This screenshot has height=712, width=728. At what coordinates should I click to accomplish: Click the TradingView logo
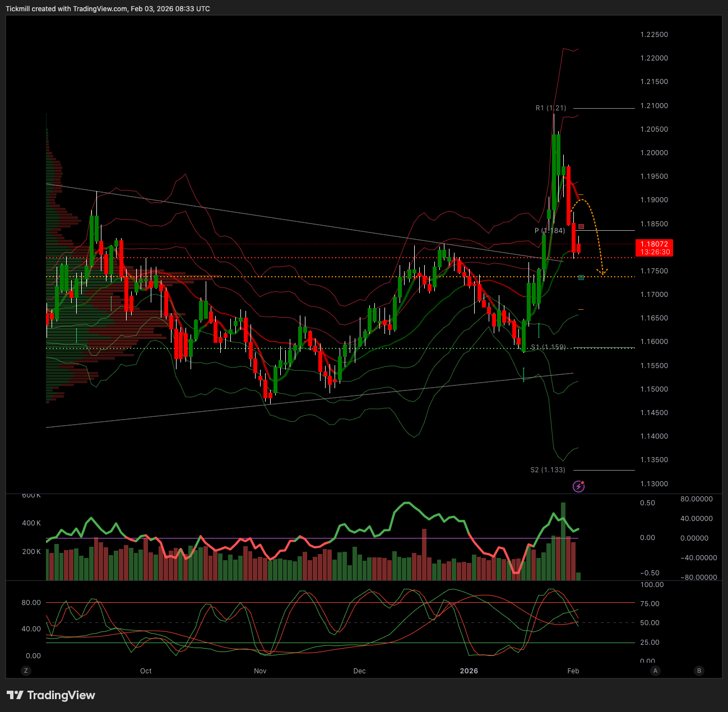[51, 695]
